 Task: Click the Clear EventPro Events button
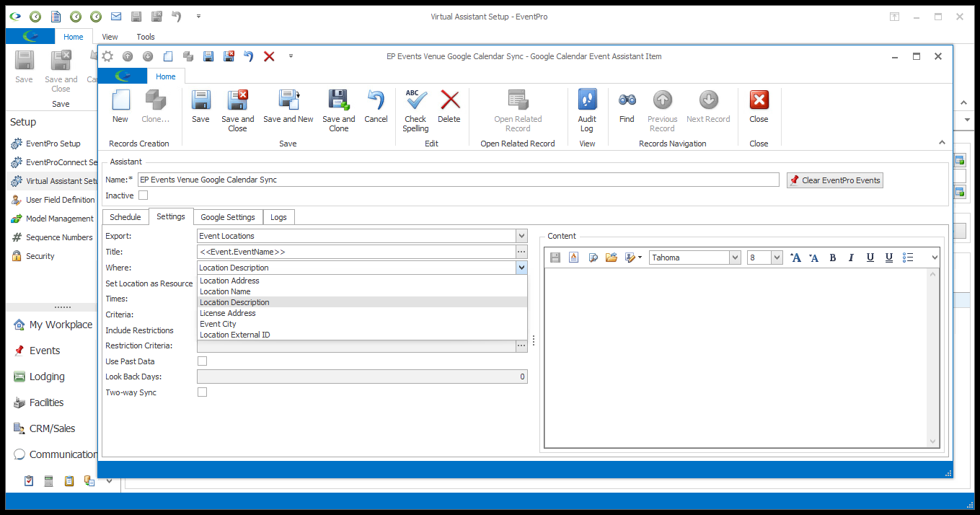pos(835,180)
